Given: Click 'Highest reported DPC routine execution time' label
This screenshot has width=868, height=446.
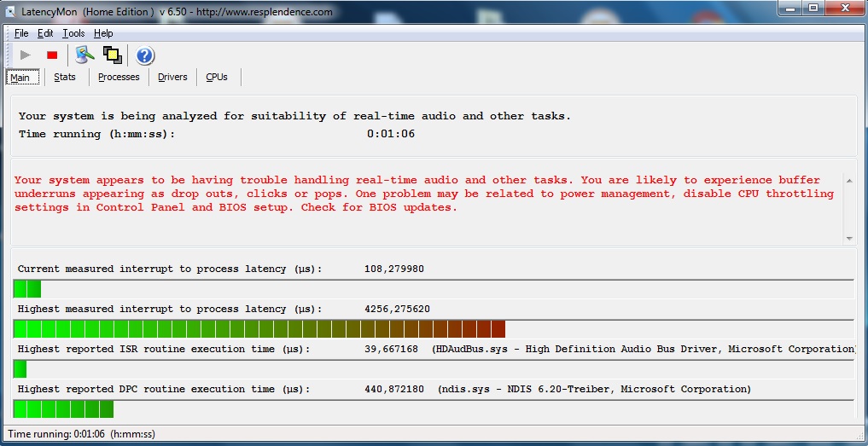Looking at the screenshot, I should [164, 389].
